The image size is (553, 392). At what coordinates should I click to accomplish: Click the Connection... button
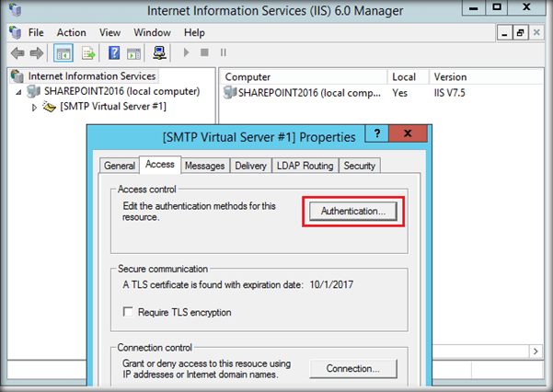click(x=352, y=369)
